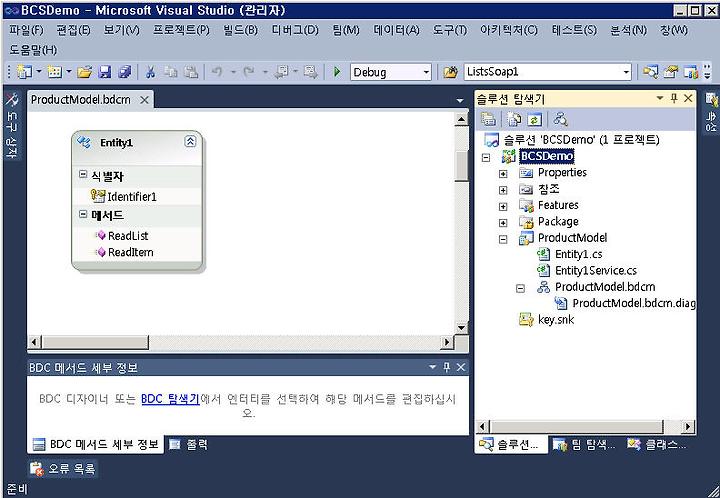
Task: Close the ProductModel.bdcm tab
Action: pyautogui.click(x=144, y=100)
